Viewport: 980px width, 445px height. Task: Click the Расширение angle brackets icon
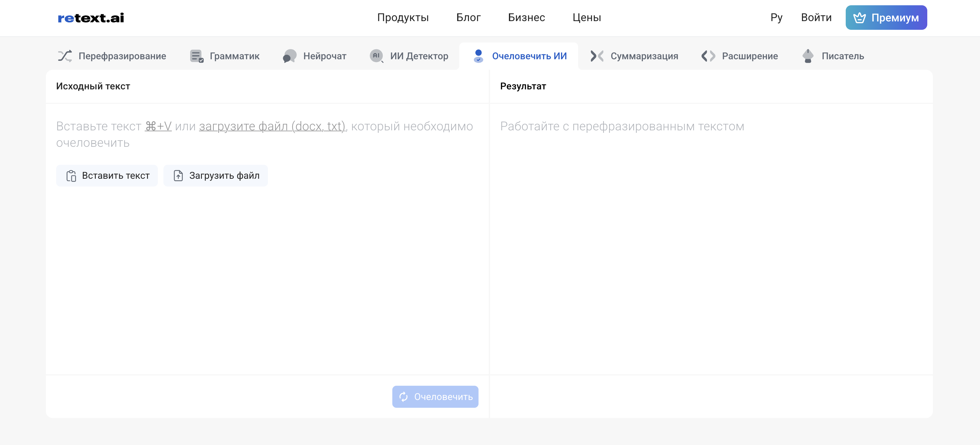(x=708, y=56)
